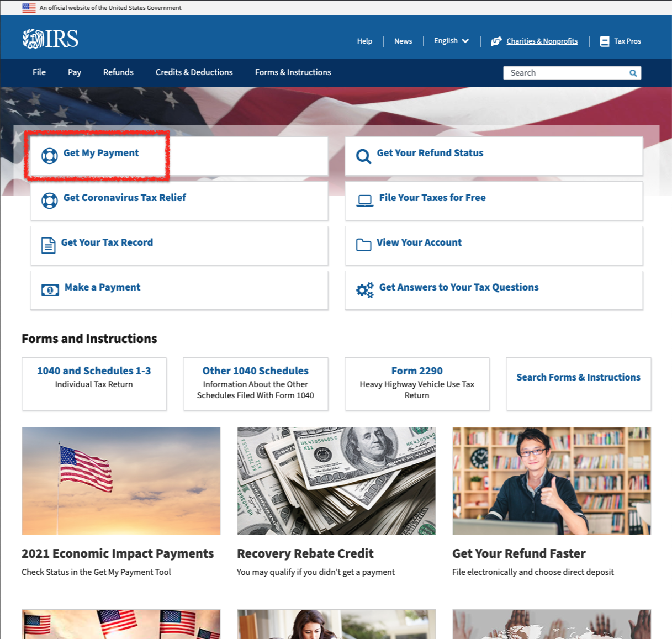The image size is (672, 639).
Task: Click 'You may qualify if you didn't get a payment' text
Action: click(x=316, y=572)
